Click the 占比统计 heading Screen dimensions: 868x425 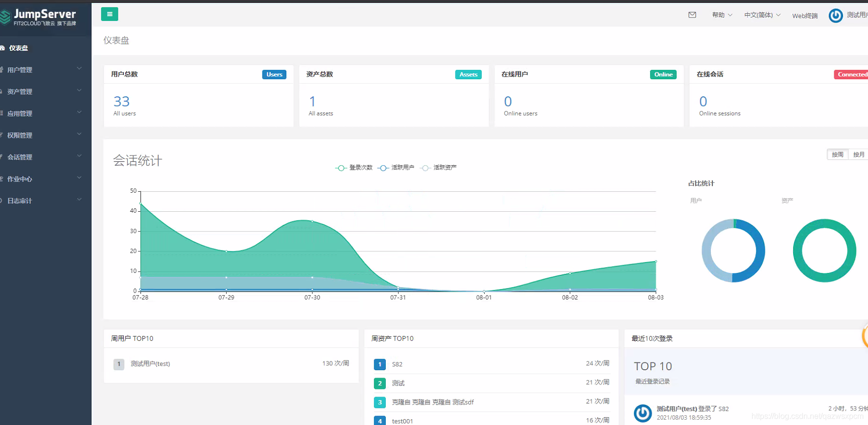[x=701, y=183]
